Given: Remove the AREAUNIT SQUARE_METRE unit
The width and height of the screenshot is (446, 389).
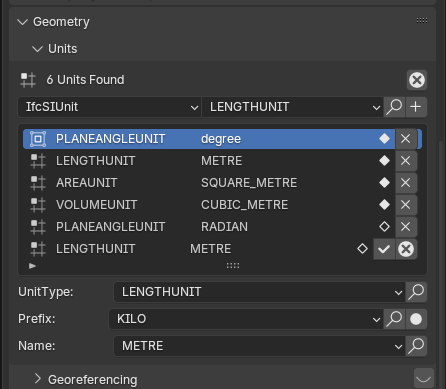Looking at the screenshot, I should [x=406, y=183].
